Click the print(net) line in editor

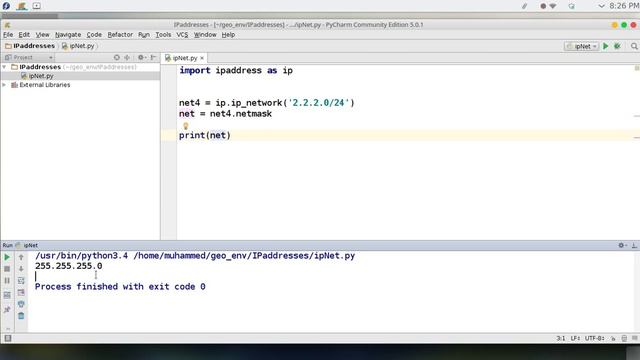click(x=204, y=135)
